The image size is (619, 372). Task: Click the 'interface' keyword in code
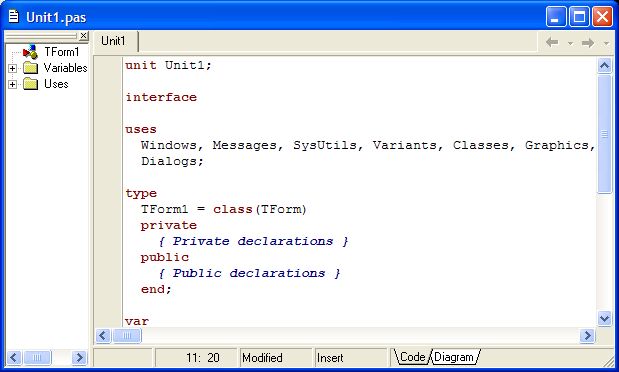coord(161,97)
